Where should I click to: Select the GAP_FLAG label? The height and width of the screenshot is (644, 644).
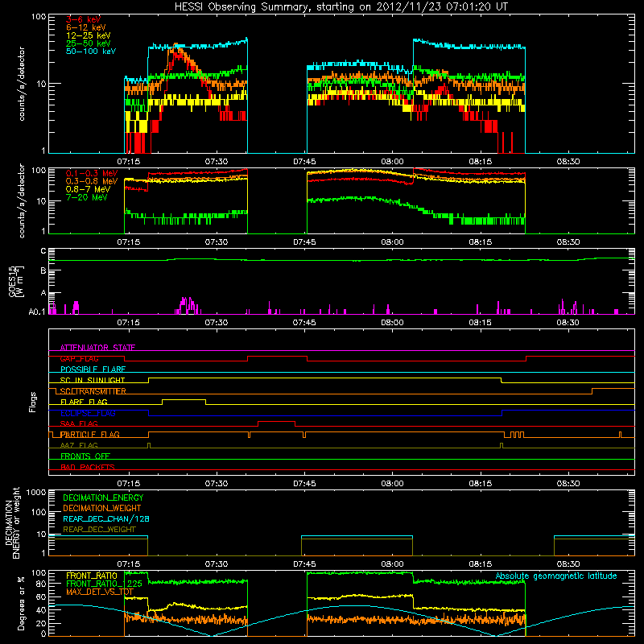click(79, 359)
